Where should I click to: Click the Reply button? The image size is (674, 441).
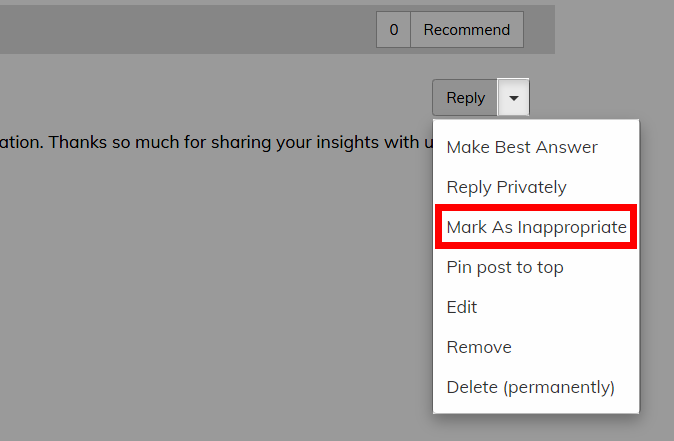(465, 98)
